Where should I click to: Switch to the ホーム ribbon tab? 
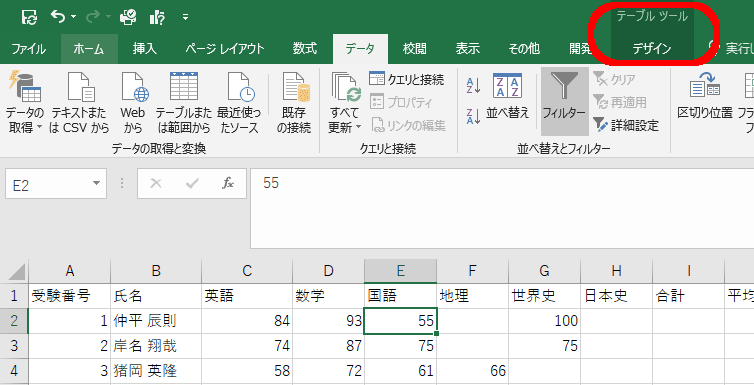click(89, 49)
